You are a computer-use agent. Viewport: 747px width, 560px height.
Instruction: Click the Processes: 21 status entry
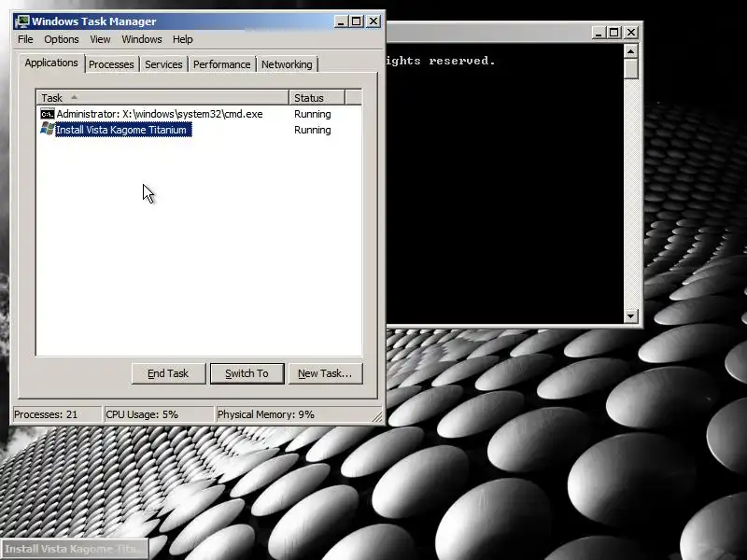pos(57,414)
